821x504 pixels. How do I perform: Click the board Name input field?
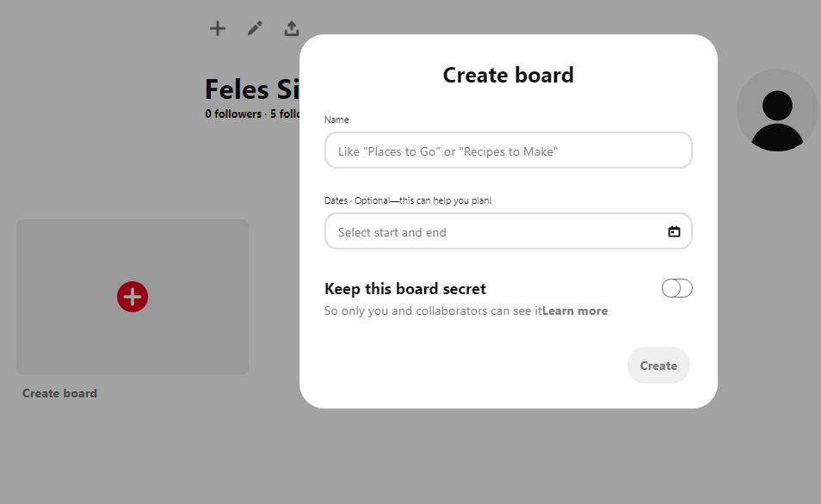[x=509, y=151]
